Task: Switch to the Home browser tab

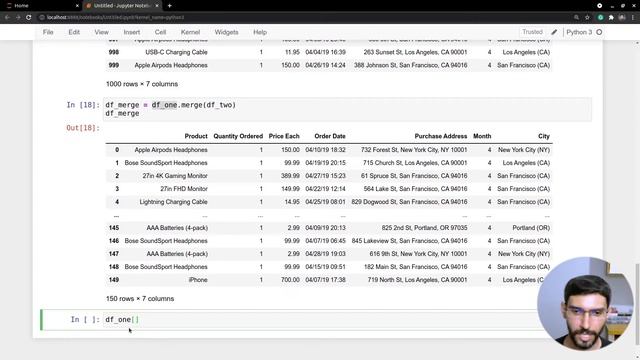Action: pyautogui.click(x=41, y=6)
